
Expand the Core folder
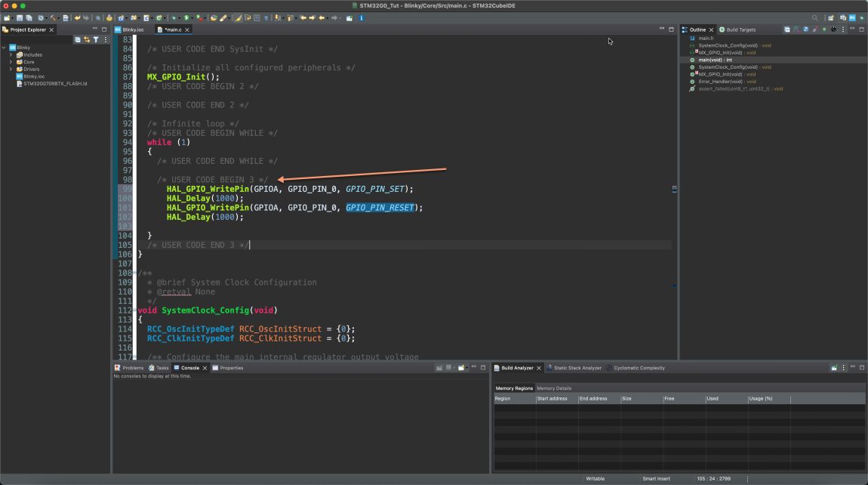[x=11, y=62]
